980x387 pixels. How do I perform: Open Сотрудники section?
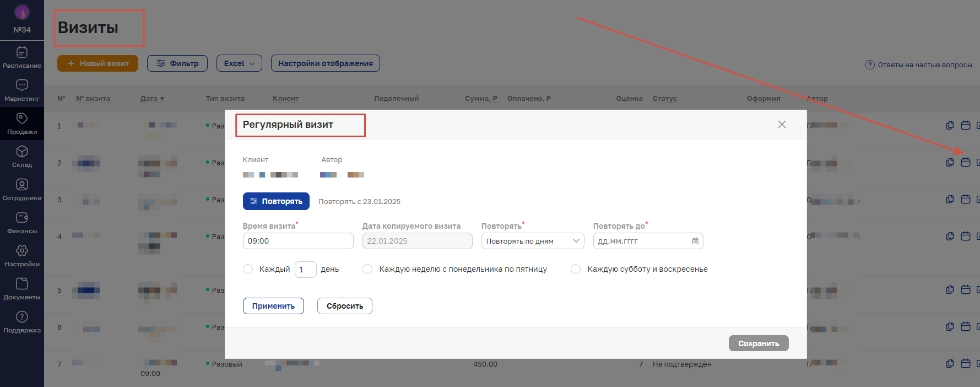click(22, 190)
